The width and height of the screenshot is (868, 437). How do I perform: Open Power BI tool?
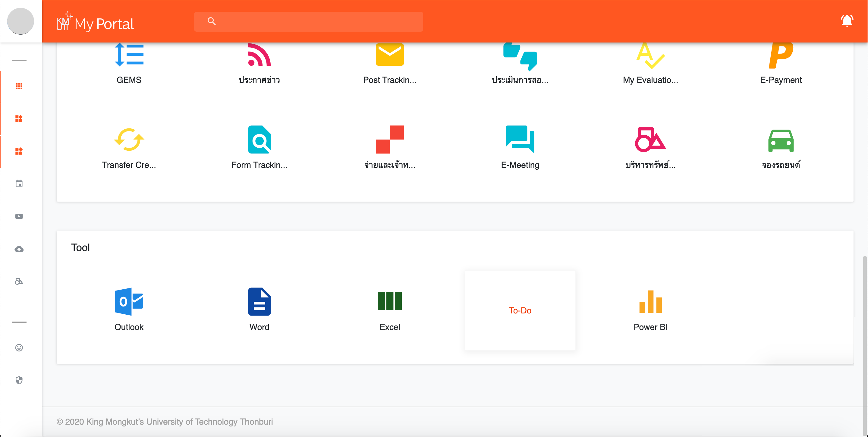click(x=650, y=302)
